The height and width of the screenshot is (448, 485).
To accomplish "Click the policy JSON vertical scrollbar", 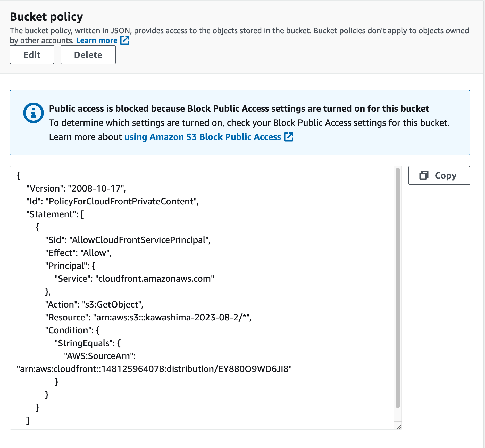I will click(398, 288).
